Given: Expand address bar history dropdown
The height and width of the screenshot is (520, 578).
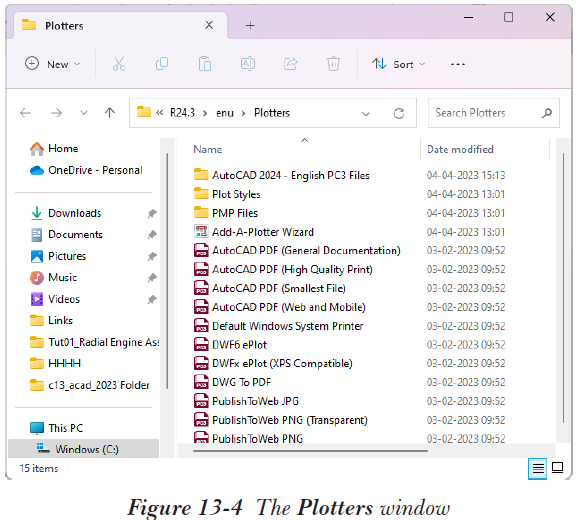Looking at the screenshot, I should (365, 114).
